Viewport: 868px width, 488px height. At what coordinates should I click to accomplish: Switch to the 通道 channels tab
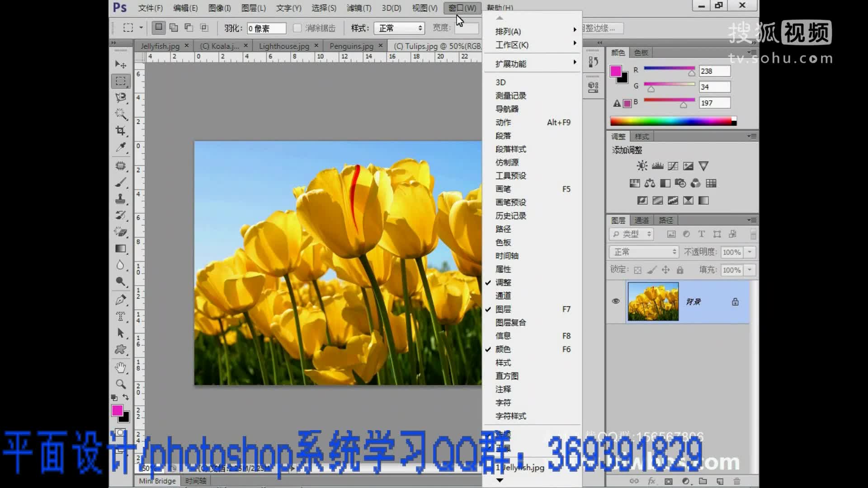(642, 220)
